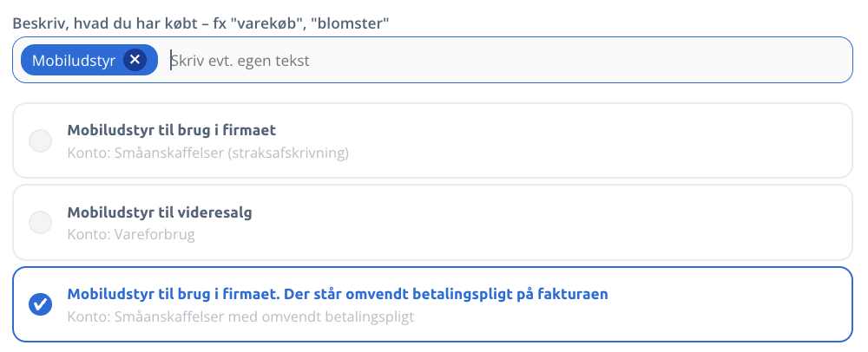Viewport: 868px width, 352px height.
Task: Choose the 'Mobiludstyr til videresalg' title
Action: click(160, 212)
